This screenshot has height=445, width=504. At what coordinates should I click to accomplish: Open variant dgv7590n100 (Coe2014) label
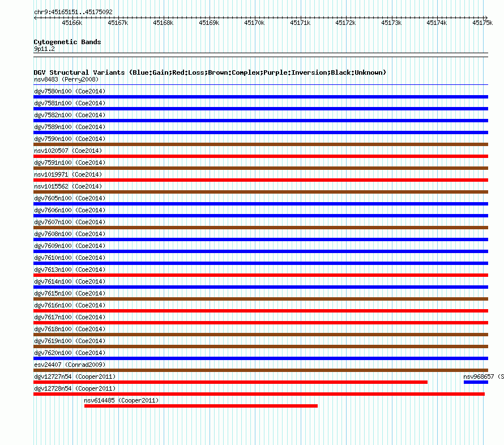[70, 139]
